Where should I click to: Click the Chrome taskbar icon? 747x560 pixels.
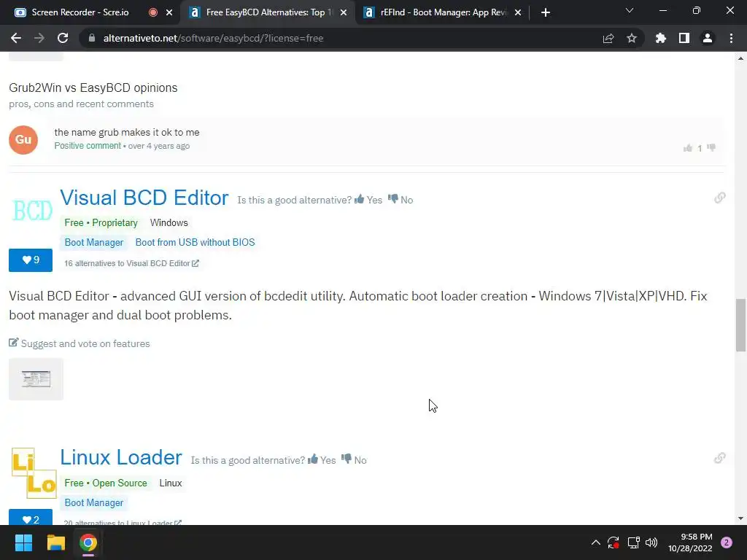pyautogui.click(x=88, y=542)
